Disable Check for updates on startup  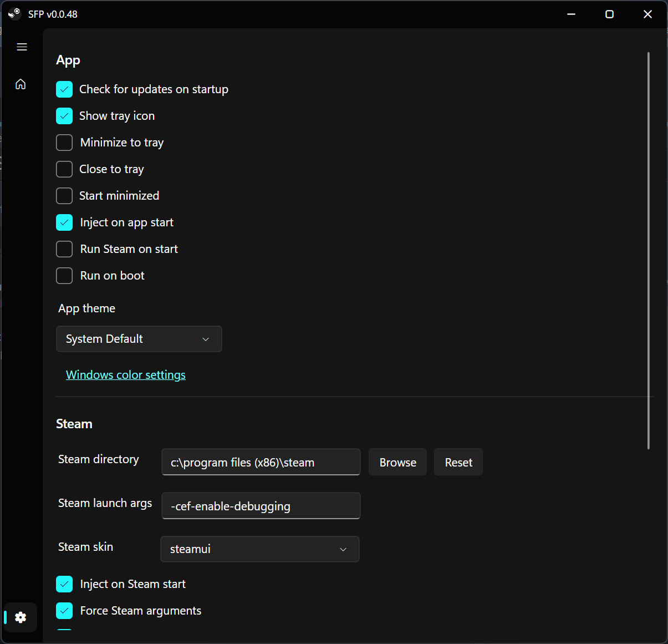pyautogui.click(x=64, y=89)
